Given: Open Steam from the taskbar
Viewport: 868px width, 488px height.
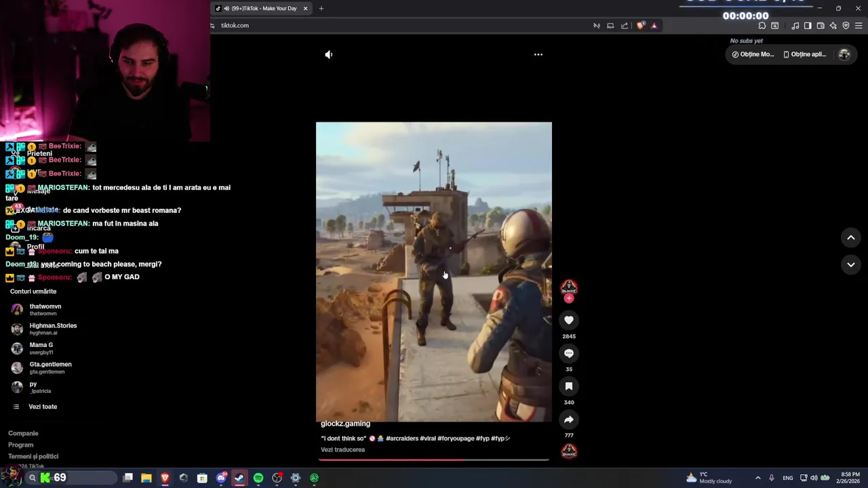Looking at the screenshot, I should click(239, 478).
